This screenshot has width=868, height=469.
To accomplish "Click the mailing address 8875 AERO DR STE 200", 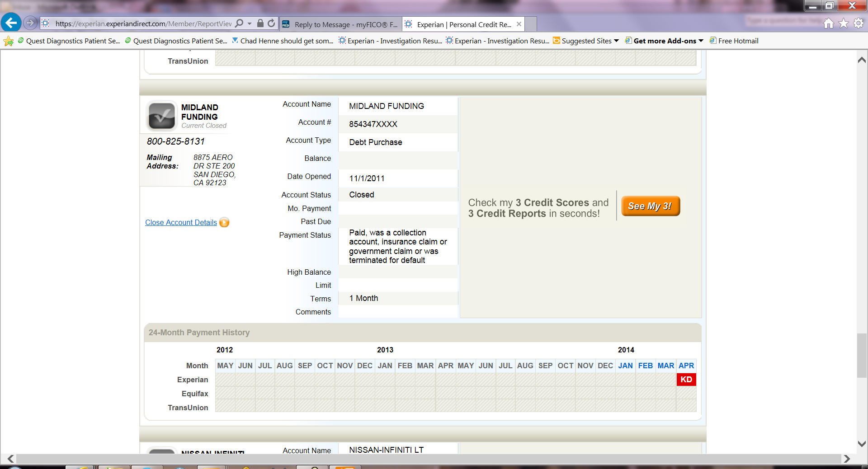I will pyautogui.click(x=214, y=170).
